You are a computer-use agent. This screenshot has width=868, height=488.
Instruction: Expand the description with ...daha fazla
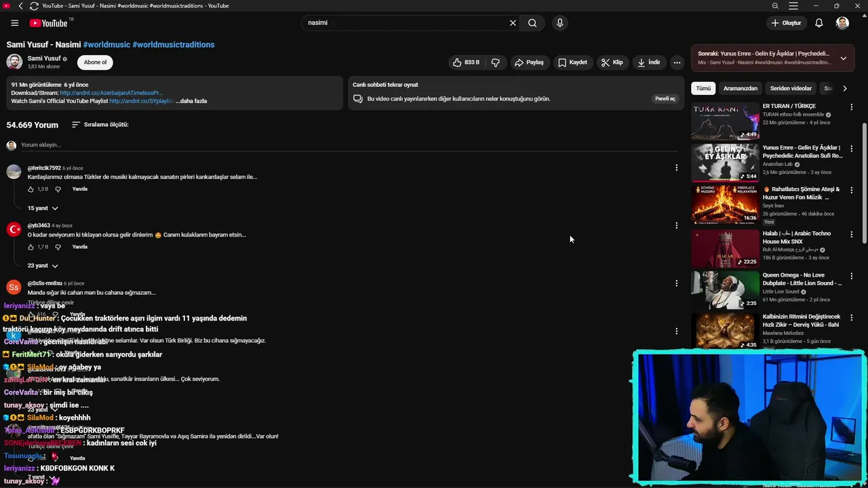[x=191, y=101]
